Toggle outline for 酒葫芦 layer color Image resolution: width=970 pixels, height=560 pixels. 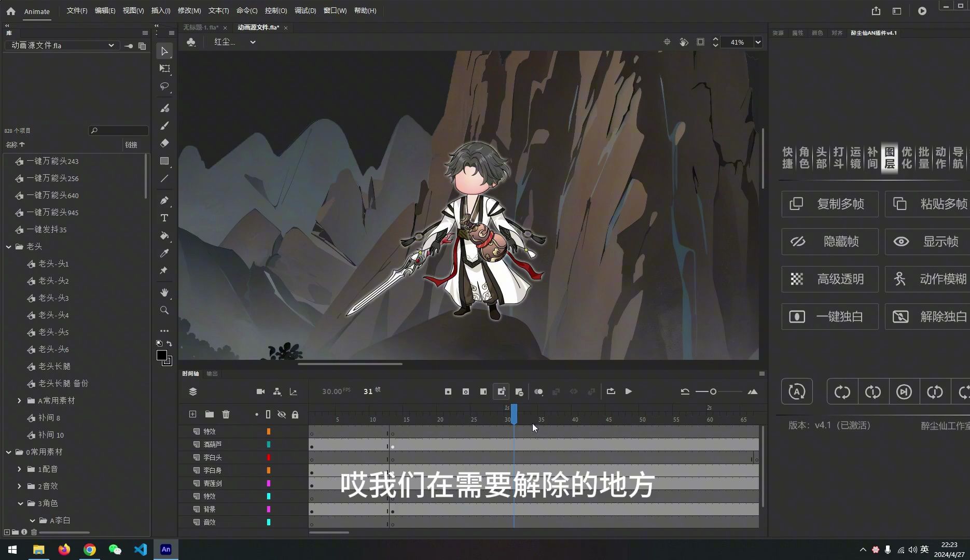pos(269,444)
